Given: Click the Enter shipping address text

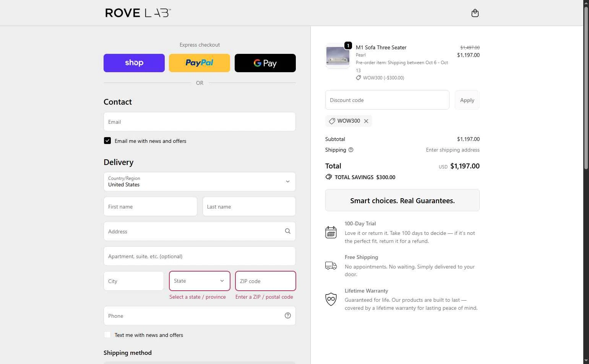Looking at the screenshot, I should click(453, 150).
